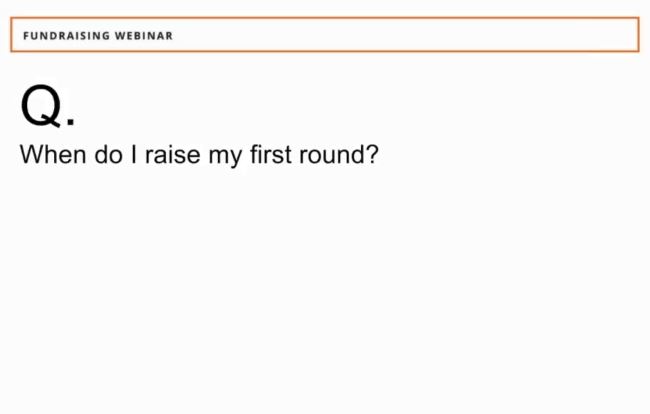Click the question mark ending the question
The width and height of the screenshot is (650, 414).
[x=373, y=156]
